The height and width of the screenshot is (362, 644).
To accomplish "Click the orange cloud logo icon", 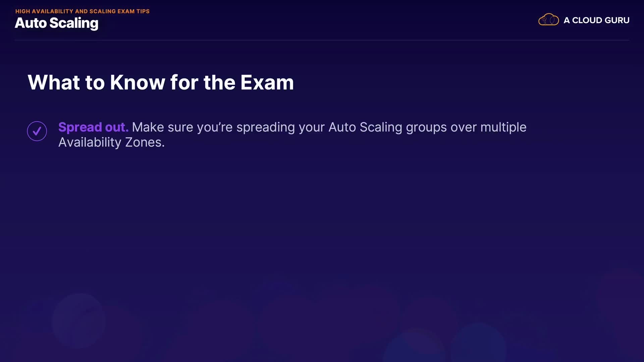I will tap(548, 20).
